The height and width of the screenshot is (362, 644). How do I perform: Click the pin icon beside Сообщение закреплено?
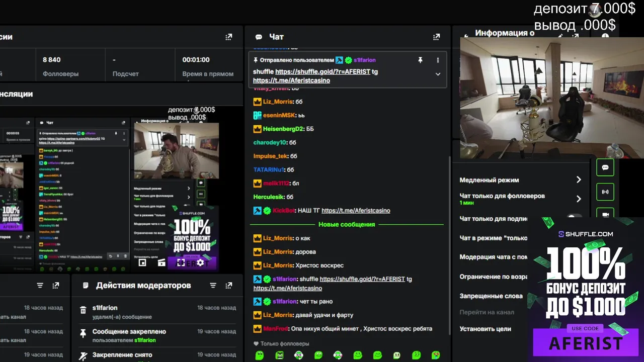tap(83, 334)
